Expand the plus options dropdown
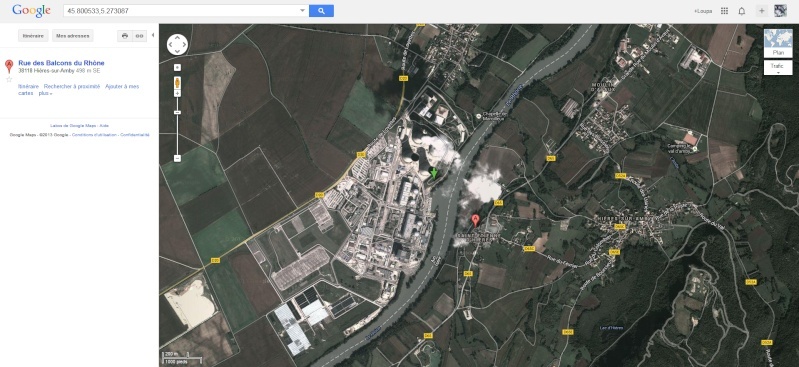The image size is (799, 367). (x=45, y=94)
